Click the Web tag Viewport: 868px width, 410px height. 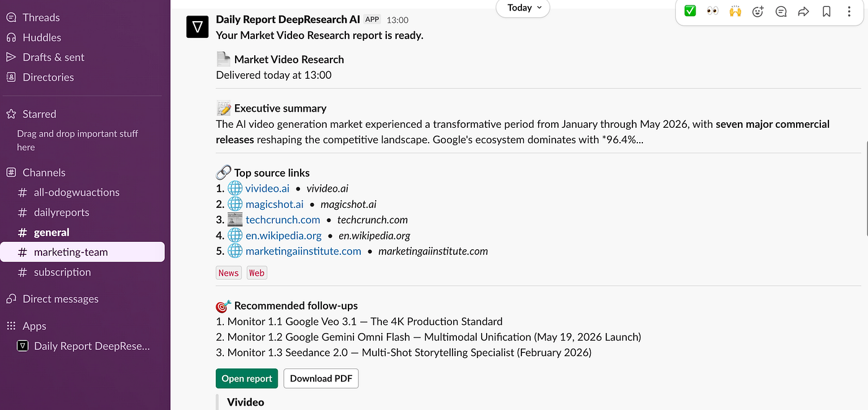click(x=257, y=273)
